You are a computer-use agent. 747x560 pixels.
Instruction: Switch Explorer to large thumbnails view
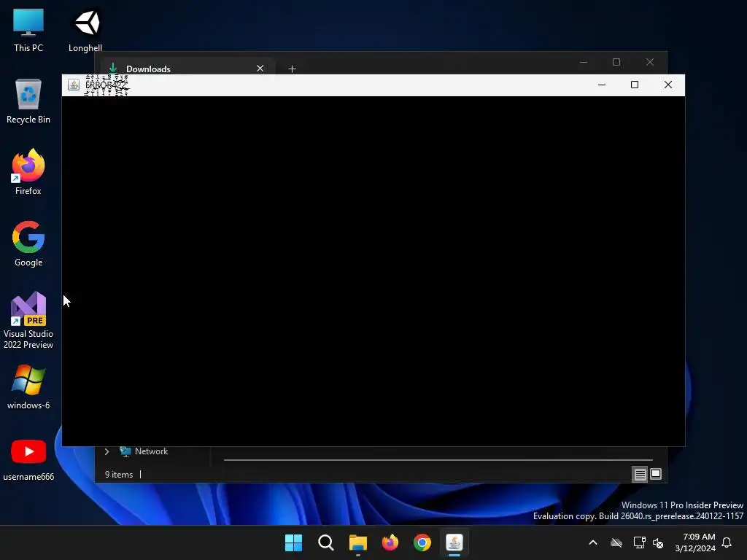point(656,474)
